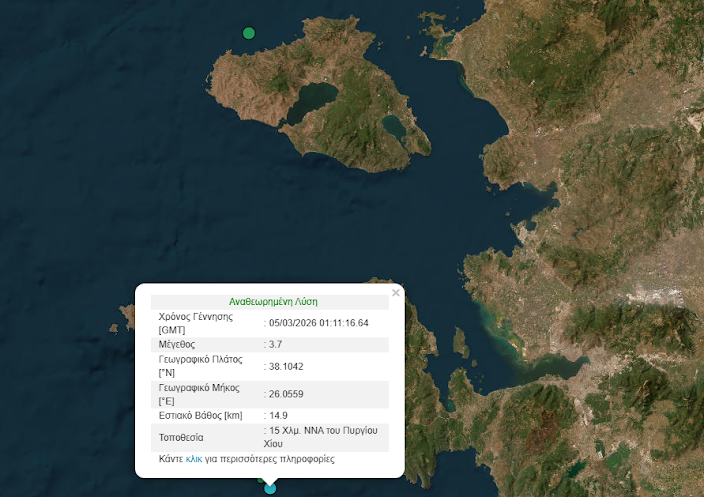This screenshot has width=704, height=497.
Task: Select the teal earthquake marker beneath the popup
Action: (x=270, y=488)
